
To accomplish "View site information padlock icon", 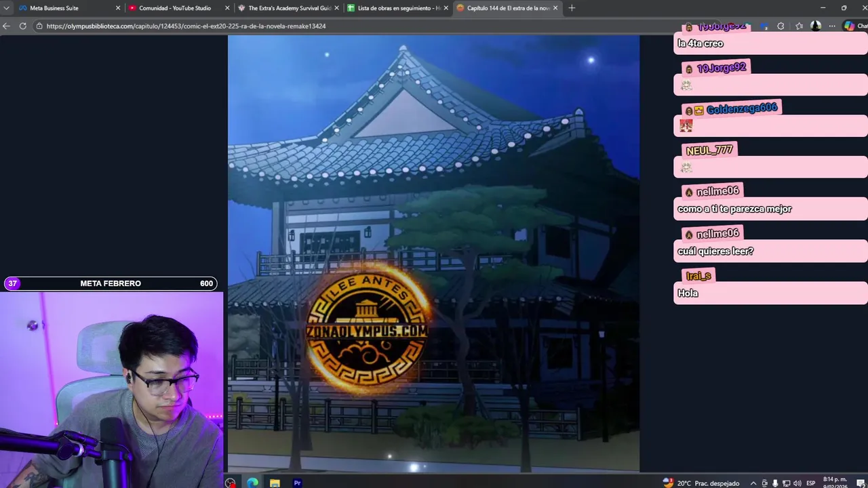I will point(40,26).
